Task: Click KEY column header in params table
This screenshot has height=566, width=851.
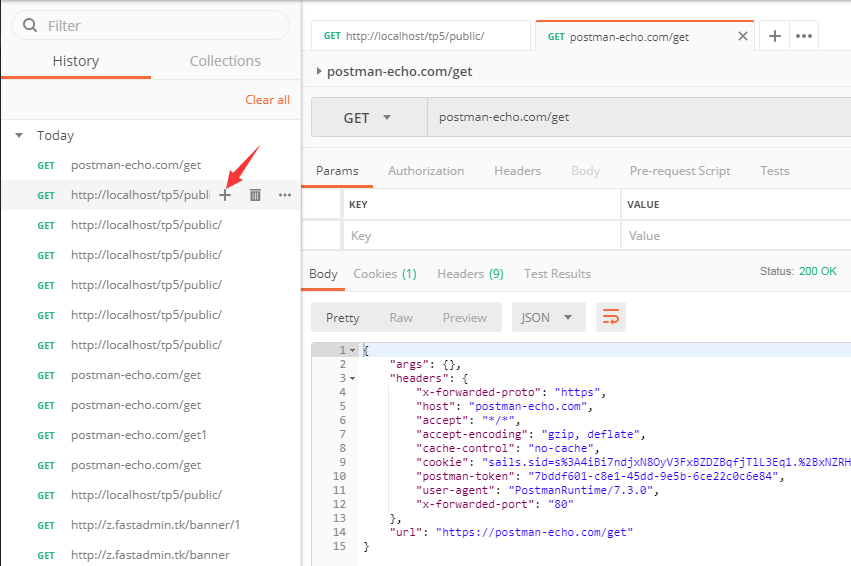Action: click(358, 205)
